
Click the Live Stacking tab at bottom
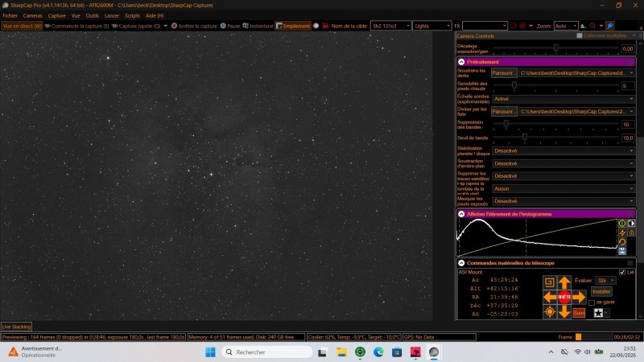point(16,327)
